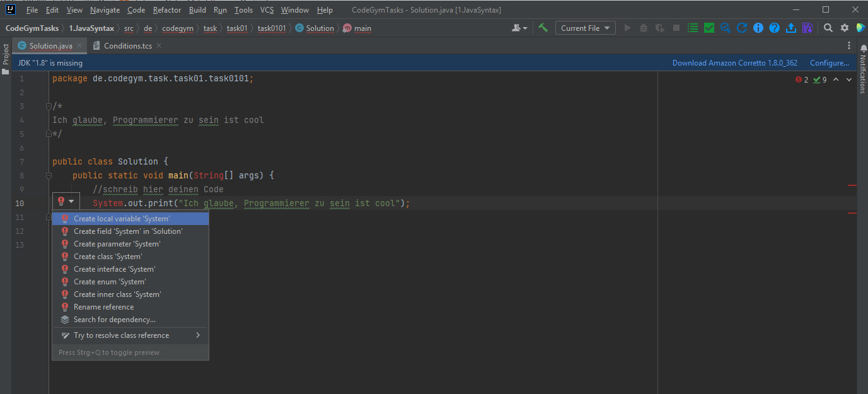
Task: Click the blue question mark help icon
Action: coord(775,28)
